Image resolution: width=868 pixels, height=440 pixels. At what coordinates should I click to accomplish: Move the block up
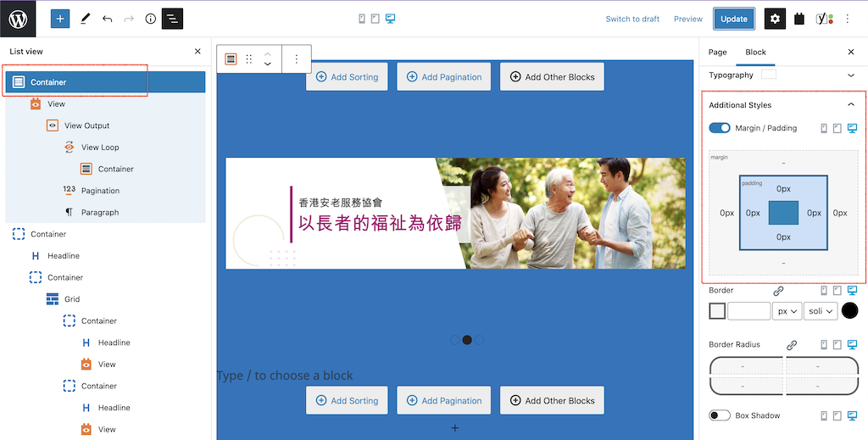pos(267,54)
